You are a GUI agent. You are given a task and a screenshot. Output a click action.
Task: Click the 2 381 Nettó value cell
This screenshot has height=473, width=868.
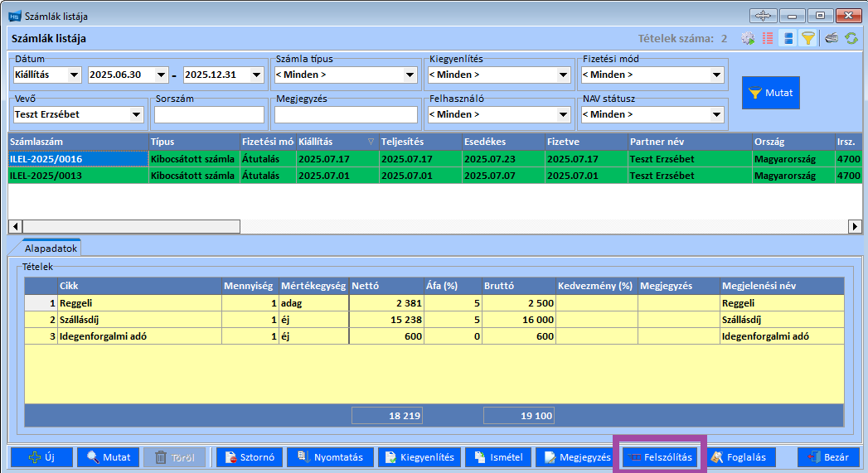(387, 303)
